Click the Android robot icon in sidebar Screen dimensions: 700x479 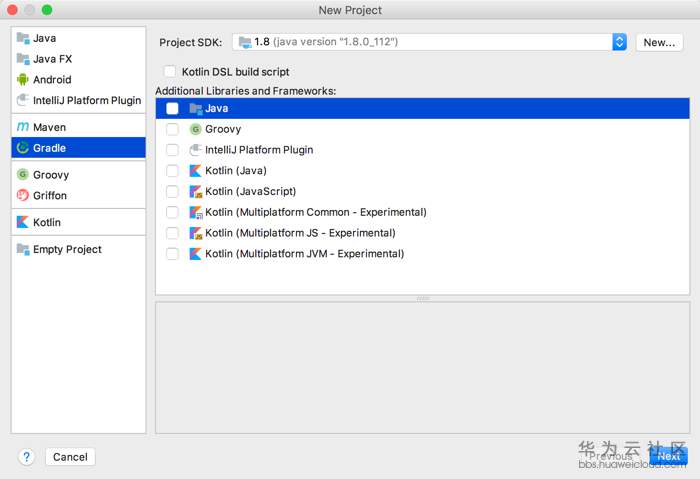coord(23,80)
